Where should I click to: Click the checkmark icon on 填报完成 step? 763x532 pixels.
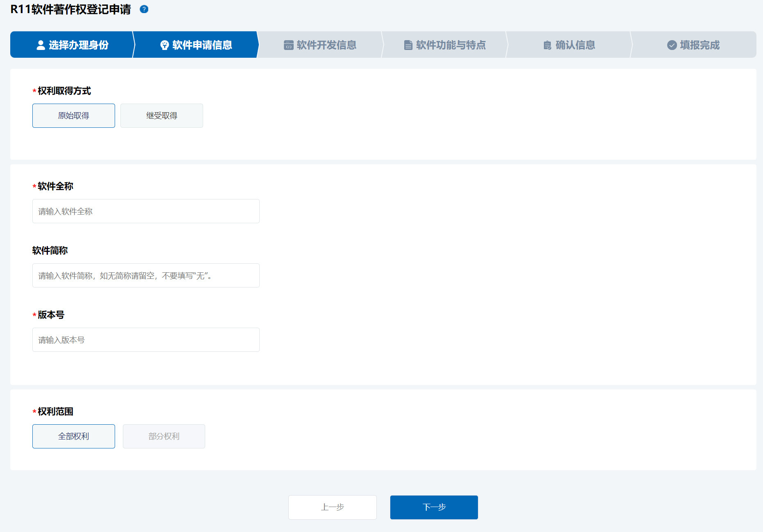tap(672, 45)
